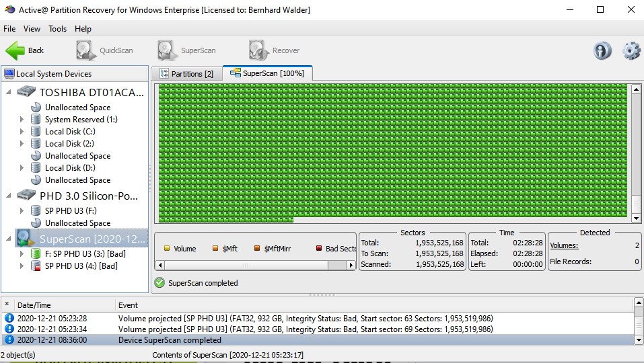
Task: Click the green sector scan map
Action: pos(392,153)
